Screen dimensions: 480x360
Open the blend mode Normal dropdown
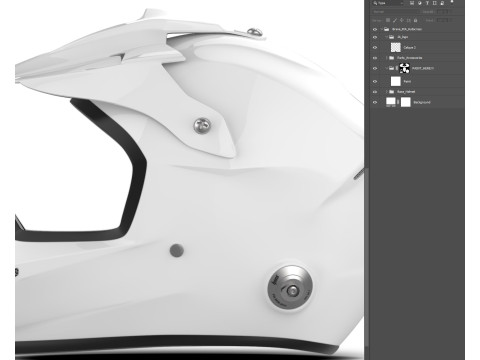pos(396,12)
